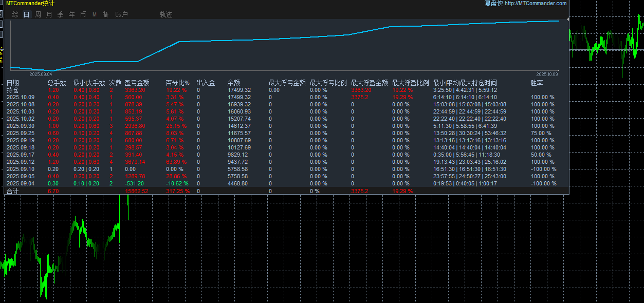The image size is (644, 303).
Task: Click the 2936.80 profit amount
Action: (135, 126)
